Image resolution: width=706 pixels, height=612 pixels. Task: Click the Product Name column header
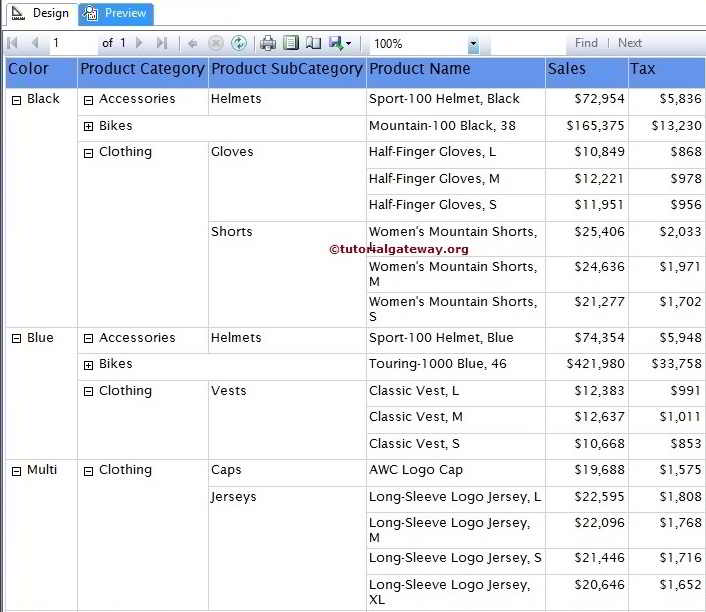tap(456, 73)
